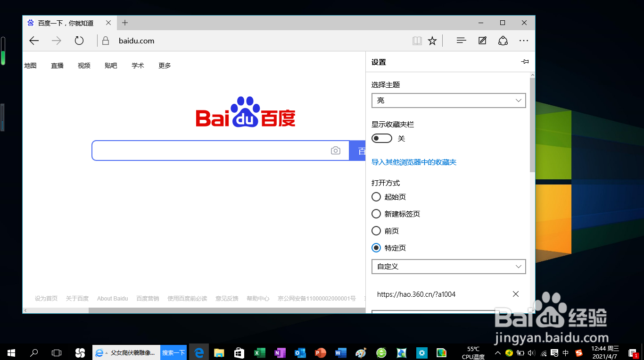
Task: Open Microsoft Store from taskbar
Action: [x=239, y=352]
